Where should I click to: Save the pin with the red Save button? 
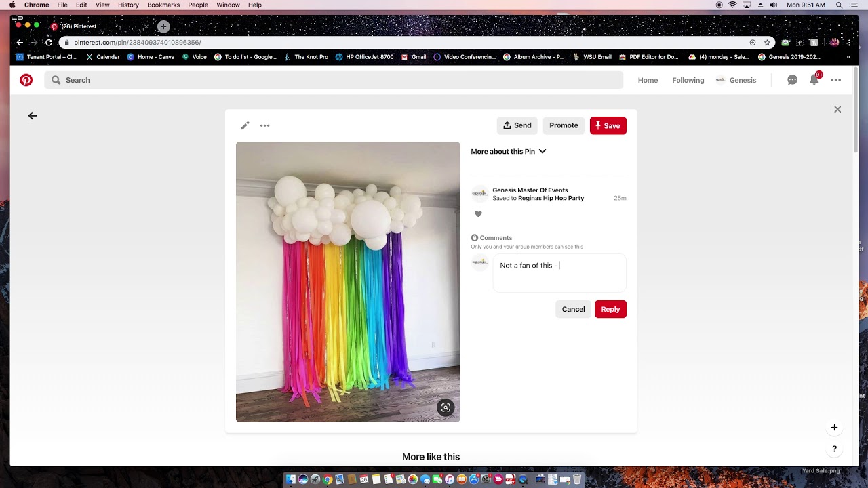[x=608, y=125]
